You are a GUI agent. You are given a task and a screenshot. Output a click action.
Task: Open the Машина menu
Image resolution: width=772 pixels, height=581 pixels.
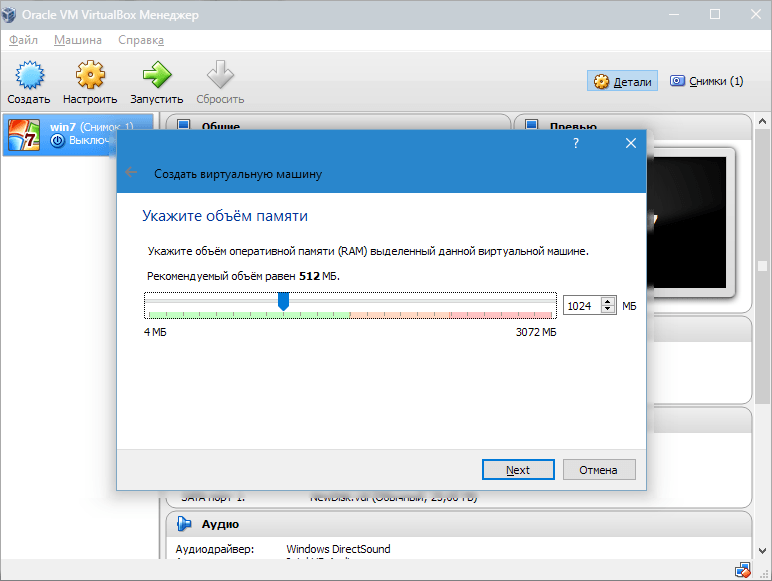pos(77,40)
